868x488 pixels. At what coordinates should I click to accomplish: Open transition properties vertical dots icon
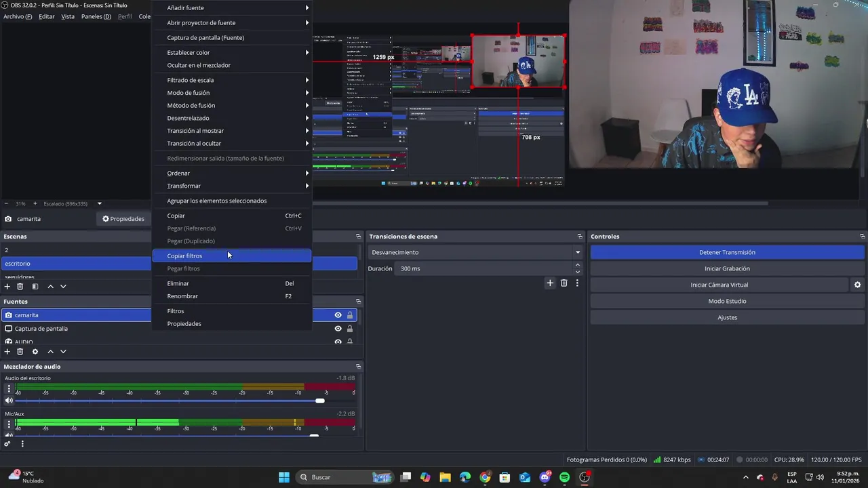point(577,283)
